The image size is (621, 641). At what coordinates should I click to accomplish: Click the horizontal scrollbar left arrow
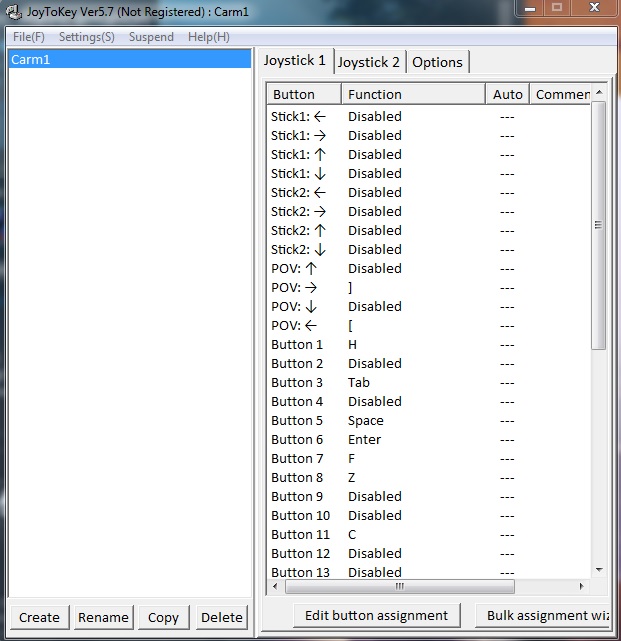click(x=275, y=586)
